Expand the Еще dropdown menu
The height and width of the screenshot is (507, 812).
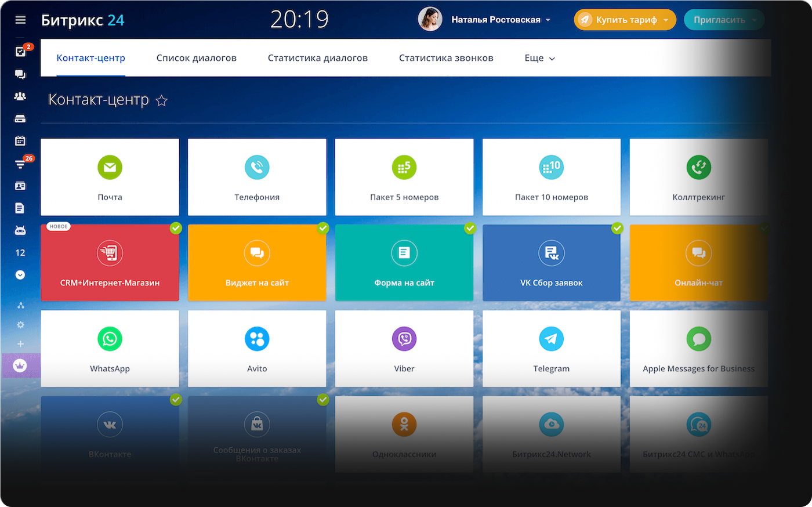tap(539, 58)
